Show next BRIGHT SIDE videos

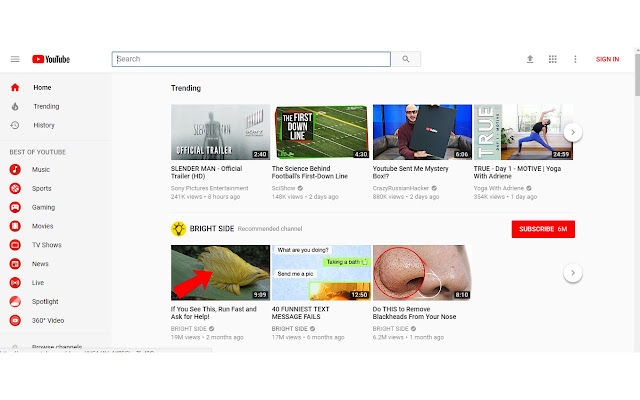pyautogui.click(x=573, y=273)
